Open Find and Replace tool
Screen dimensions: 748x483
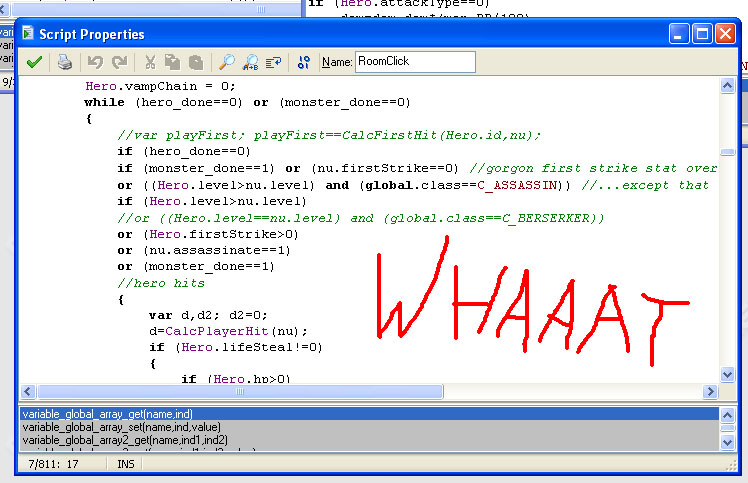point(250,62)
